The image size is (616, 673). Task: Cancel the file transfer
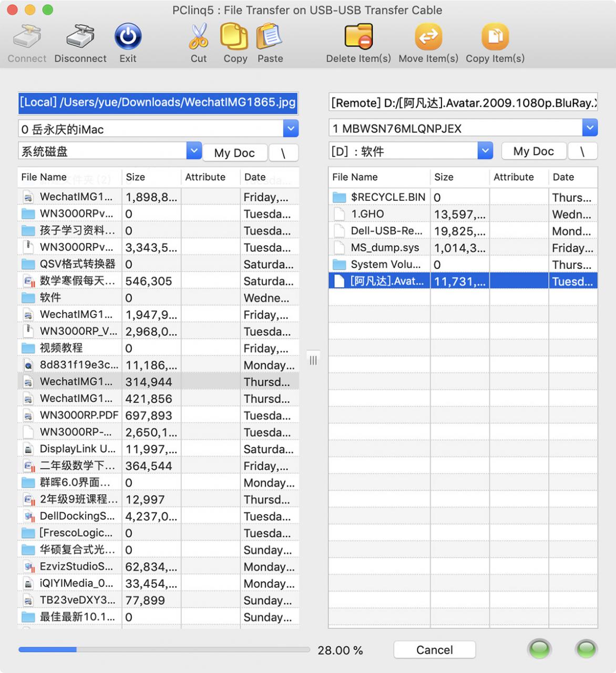(x=435, y=650)
